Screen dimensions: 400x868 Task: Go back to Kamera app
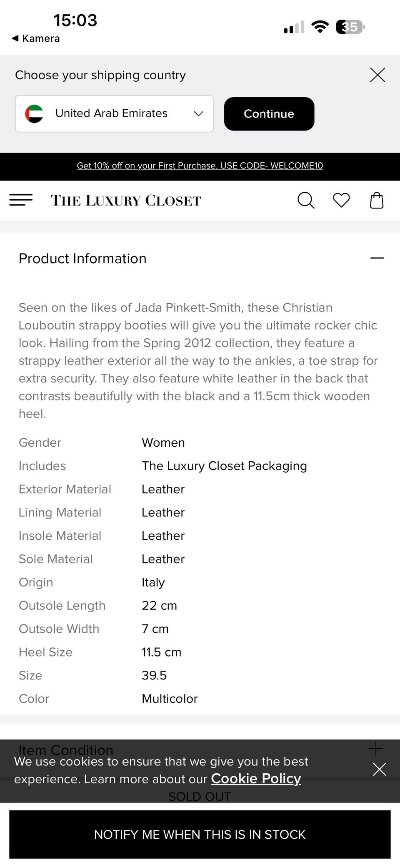tap(36, 38)
